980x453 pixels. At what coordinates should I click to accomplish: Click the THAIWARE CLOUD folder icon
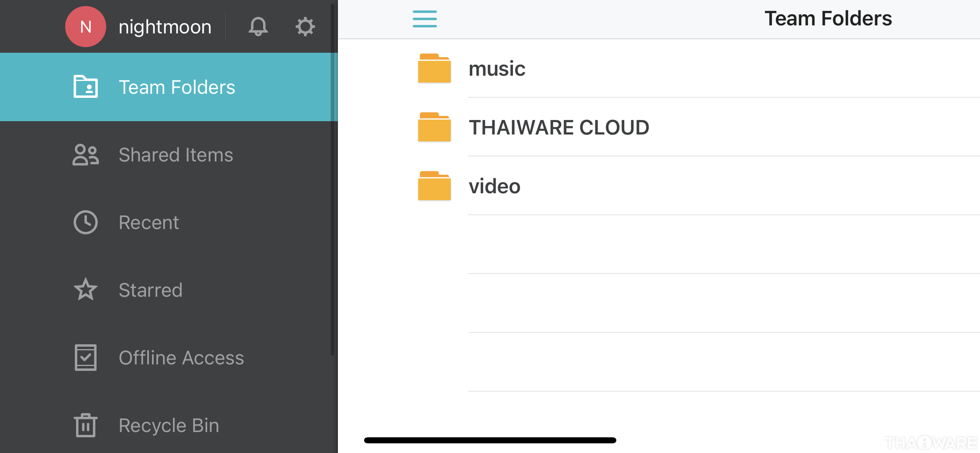coord(434,127)
